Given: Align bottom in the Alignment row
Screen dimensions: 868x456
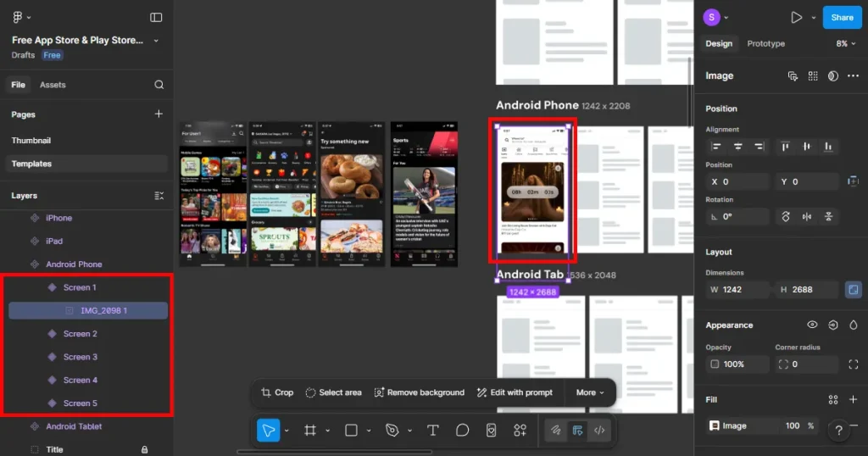Looking at the screenshot, I should [828, 147].
